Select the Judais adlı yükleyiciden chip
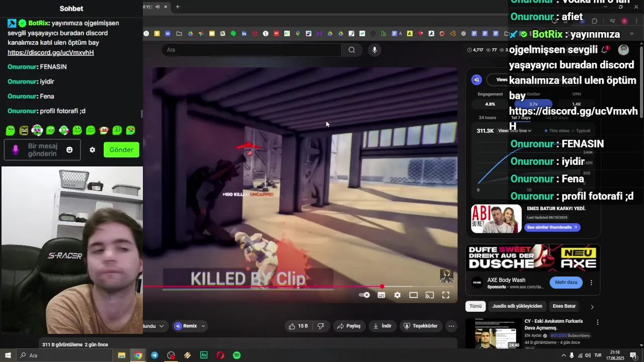This screenshot has height=362, width=644. pyautogui.click(x=517, y=306)
